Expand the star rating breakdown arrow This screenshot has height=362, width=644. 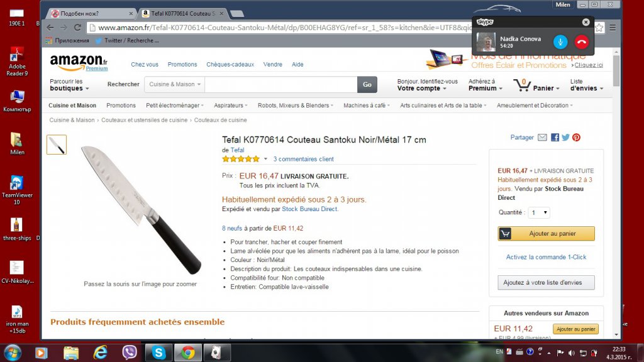[x=265, y=159]
